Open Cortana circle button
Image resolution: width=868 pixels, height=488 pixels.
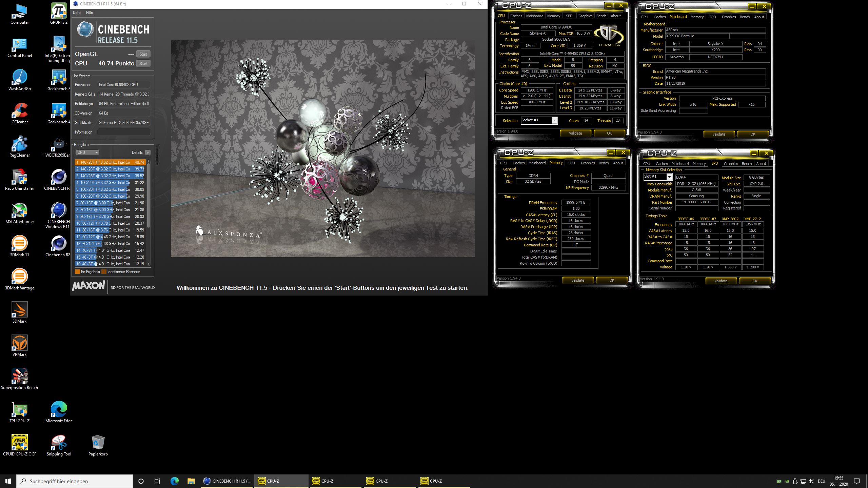(141, 481)
